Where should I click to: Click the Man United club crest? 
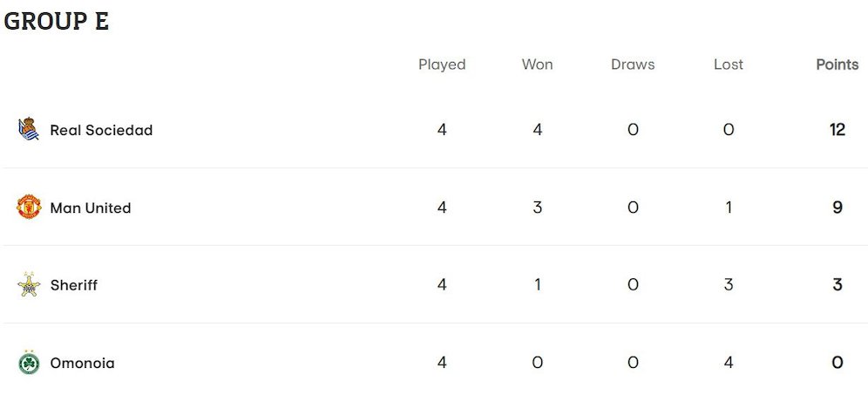click(x=29, y=208)
